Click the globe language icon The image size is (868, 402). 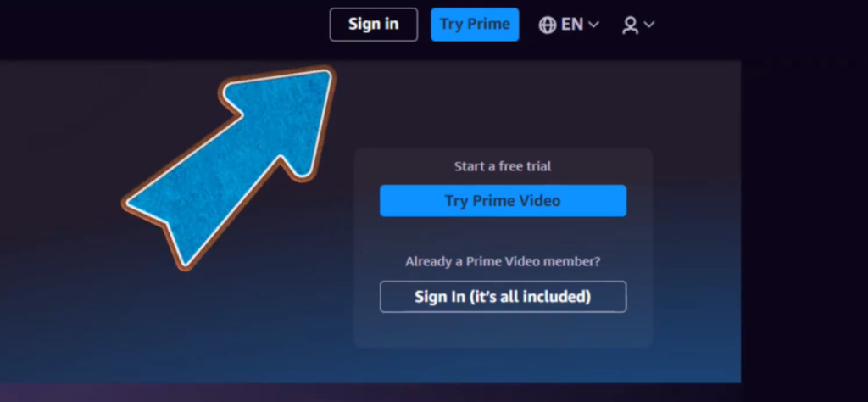click(x=547, y=25)
